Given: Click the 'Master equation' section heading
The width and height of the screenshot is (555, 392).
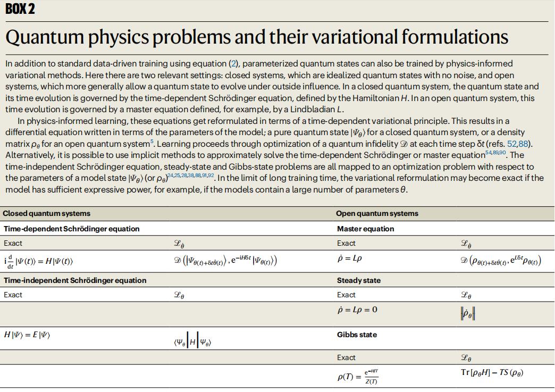Looking at the screenshot, I should 365,229.
